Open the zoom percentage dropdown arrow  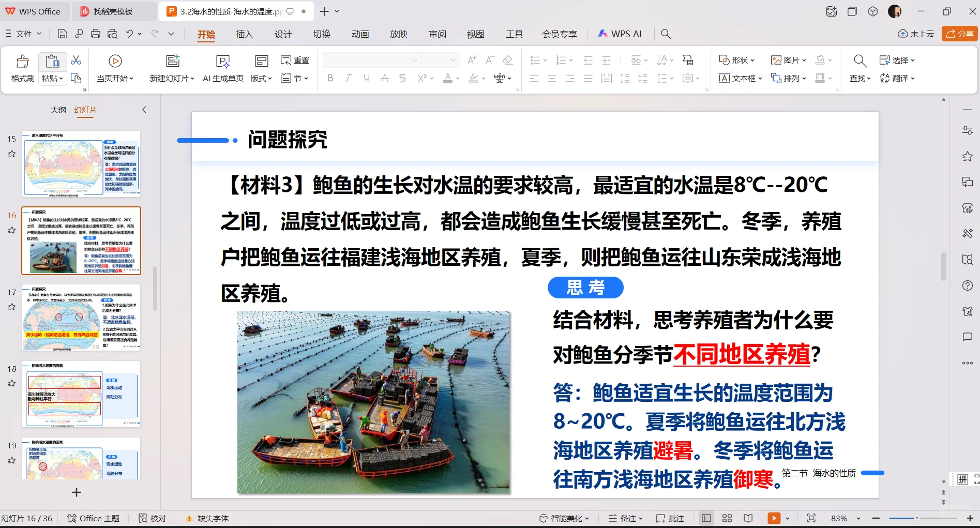858,518
